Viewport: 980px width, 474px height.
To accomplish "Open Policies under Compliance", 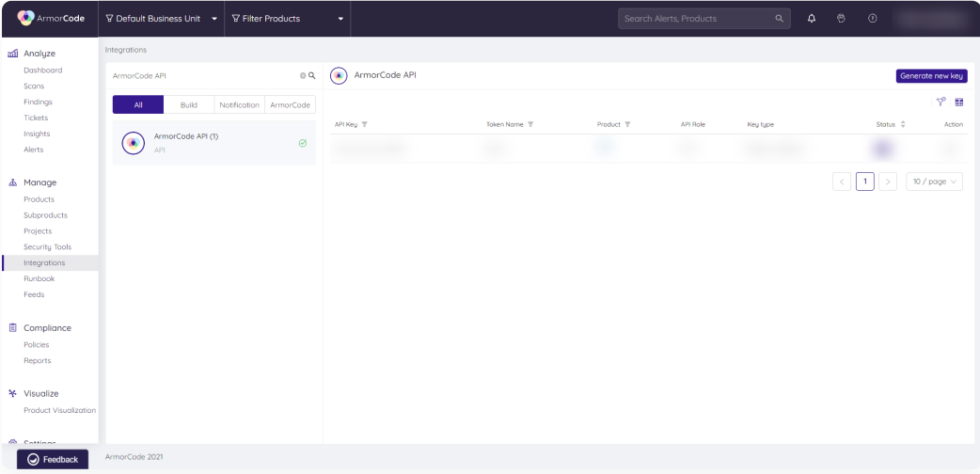I will (37, 344).
